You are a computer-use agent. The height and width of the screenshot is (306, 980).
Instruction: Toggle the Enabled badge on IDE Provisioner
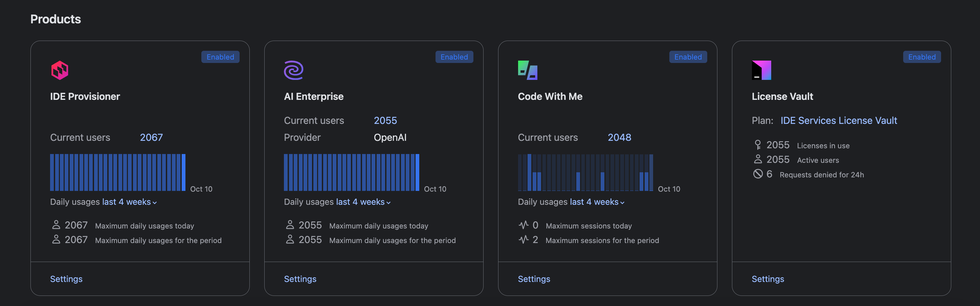[x=220, y=57]
